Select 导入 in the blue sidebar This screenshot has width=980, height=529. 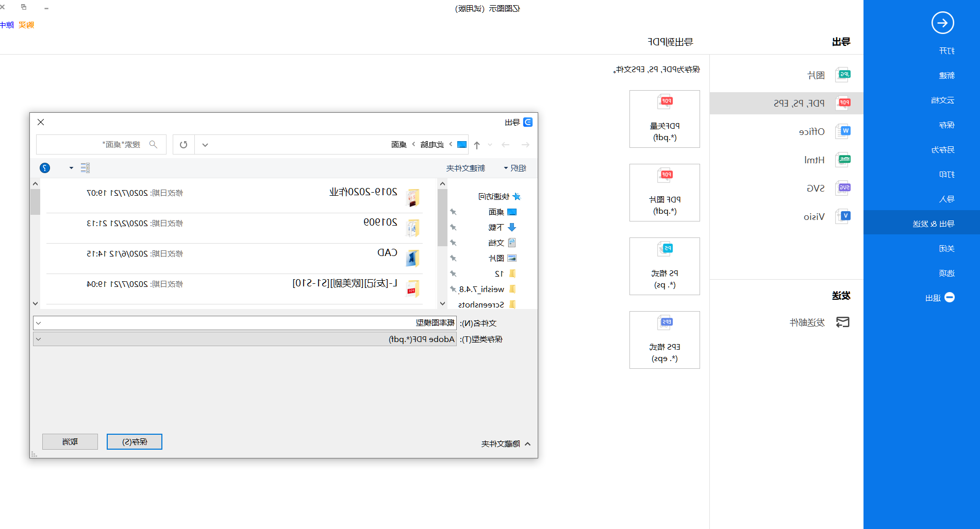pyautogui.click(x=946, y=199)
